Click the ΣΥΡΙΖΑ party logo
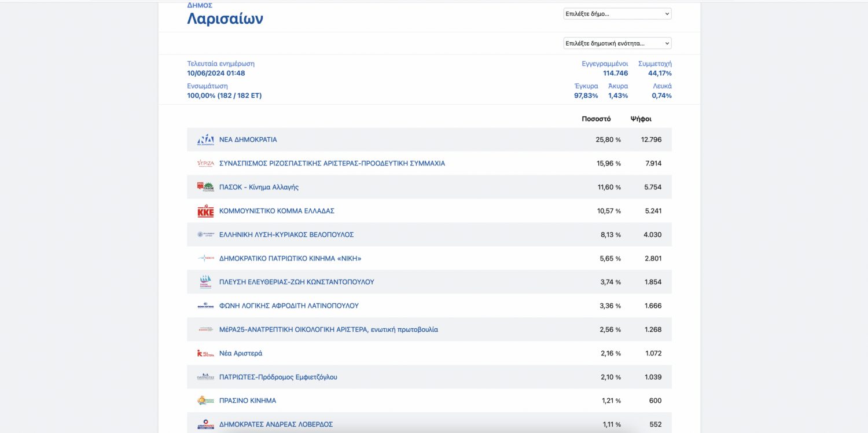 pyautogui.click(x=205, y=163)
